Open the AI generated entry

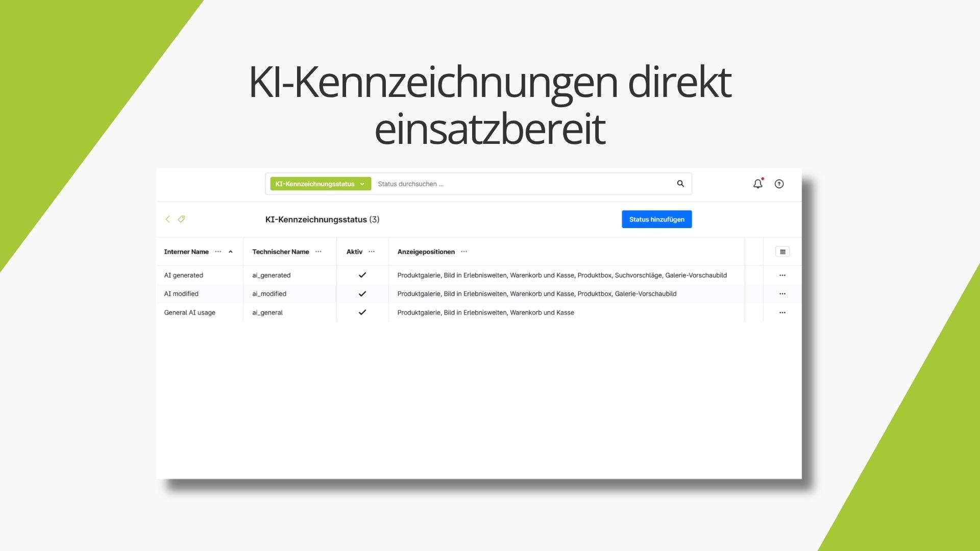pos(184,275)
